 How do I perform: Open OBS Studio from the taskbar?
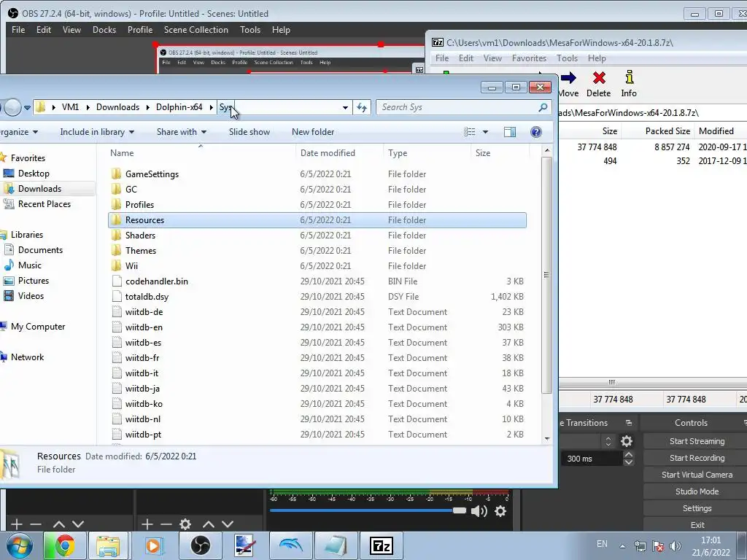[x=201, y=545]
